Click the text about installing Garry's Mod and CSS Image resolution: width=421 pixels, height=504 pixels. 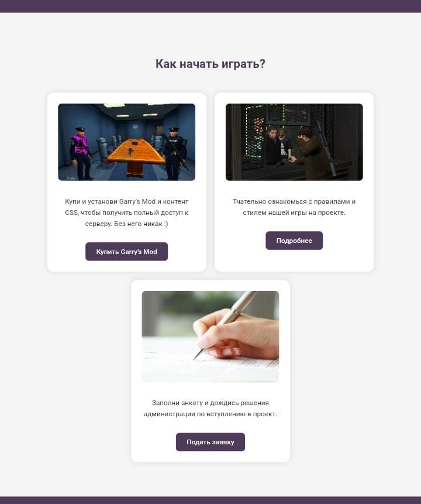tap(126, 212)
